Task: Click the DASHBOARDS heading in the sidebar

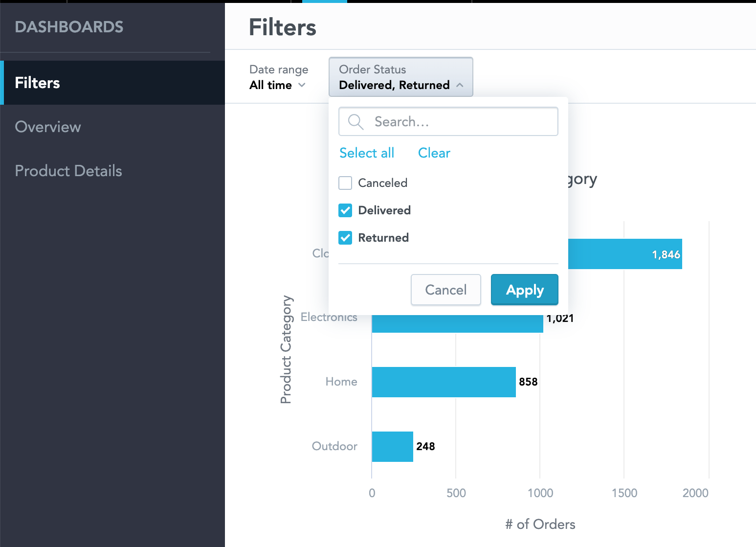Action: pyautogui.click(x=69, y=27)
